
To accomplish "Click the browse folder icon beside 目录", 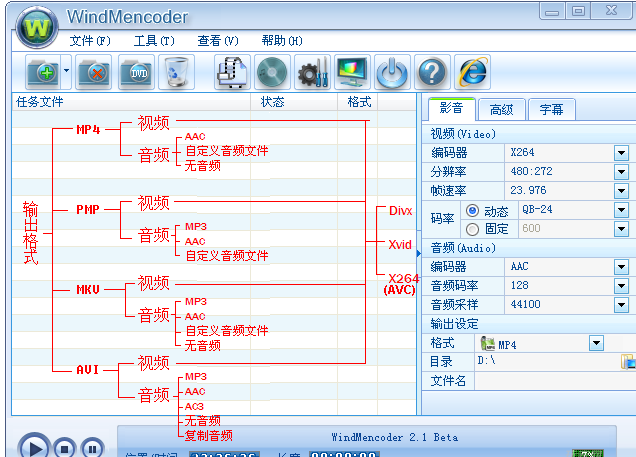I will pos(628,362).
